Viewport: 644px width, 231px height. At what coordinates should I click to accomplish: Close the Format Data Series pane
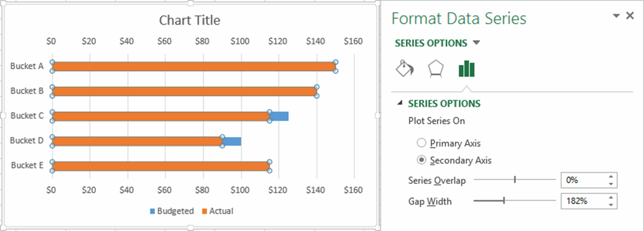click(630, 16)
